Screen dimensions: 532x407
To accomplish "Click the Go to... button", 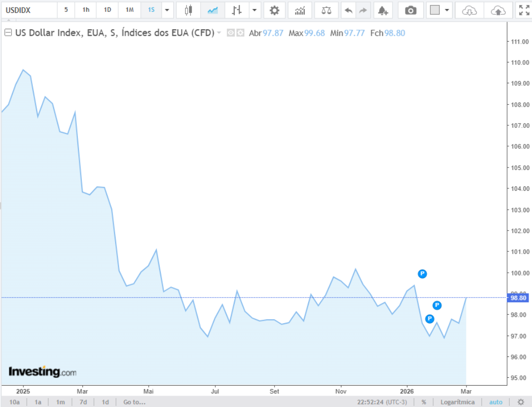I will 134,402.
